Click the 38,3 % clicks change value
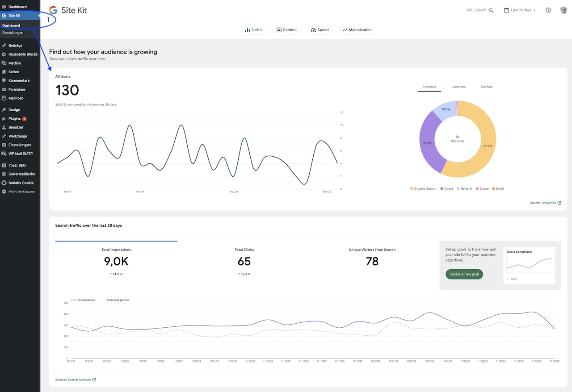The height and width of the screenshot is (392, 572). 244,274
